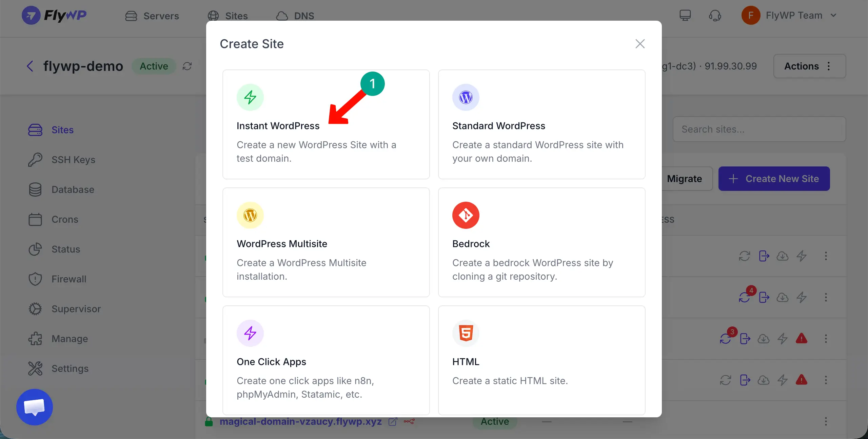This screenshot has width=868, height=439.
Task: Click the server IP 91.99.30.99 text
Action: tap(731, 66)
